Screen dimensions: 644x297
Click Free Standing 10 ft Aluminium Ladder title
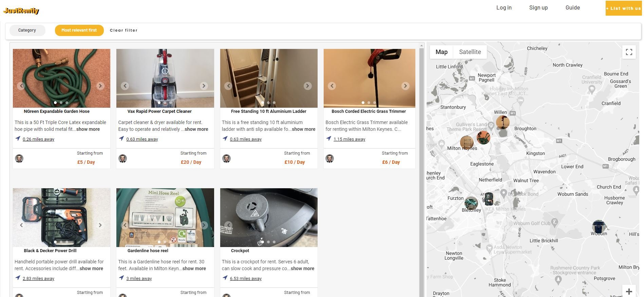pyautogui.click(x=269, y=111)
